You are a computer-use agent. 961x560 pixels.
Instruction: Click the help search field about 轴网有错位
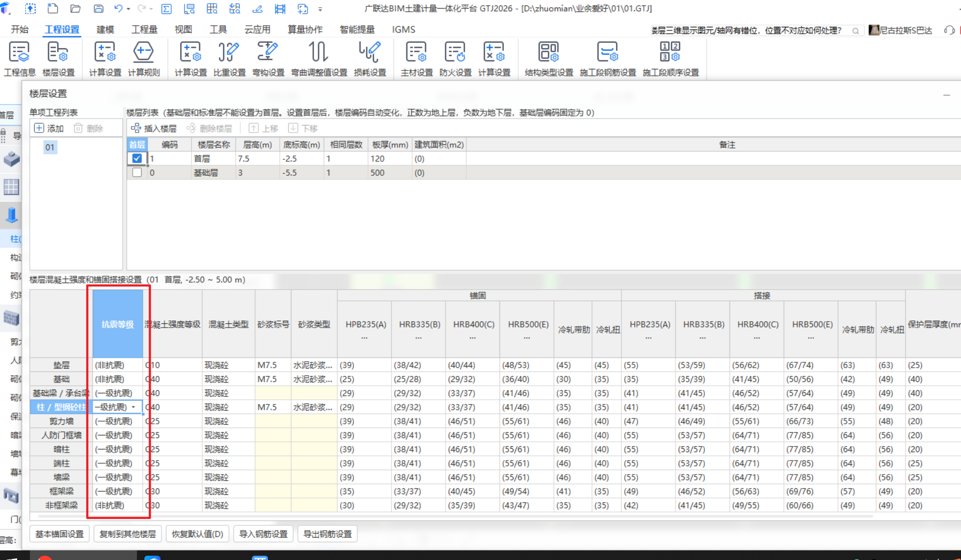tap(750, 30)
